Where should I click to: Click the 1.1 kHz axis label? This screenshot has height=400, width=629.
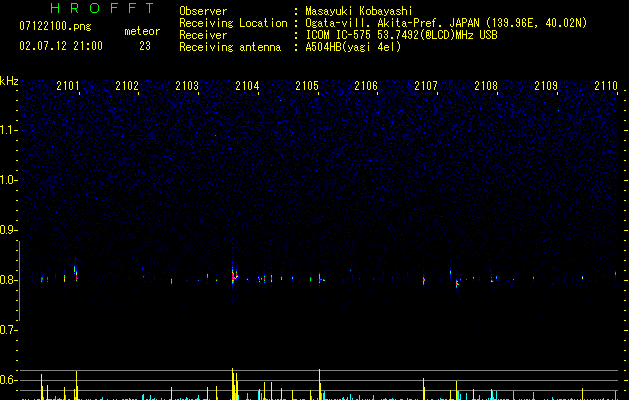(x=8, y=130)
